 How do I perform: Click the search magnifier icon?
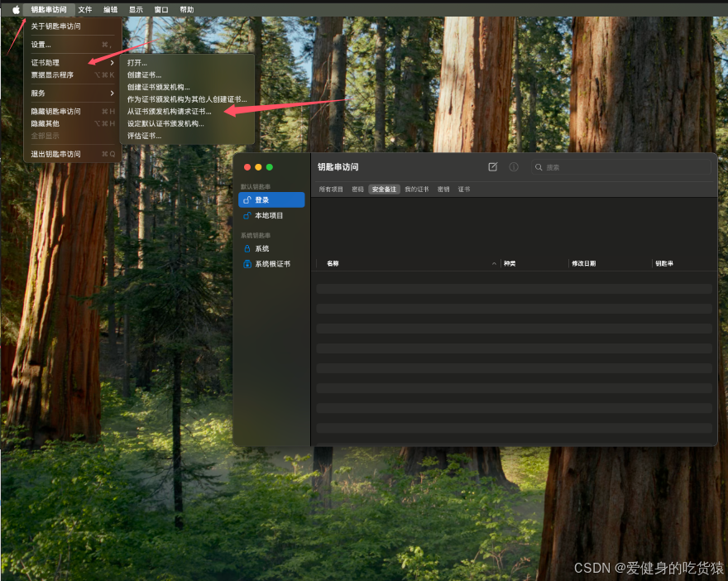point(539,167)
